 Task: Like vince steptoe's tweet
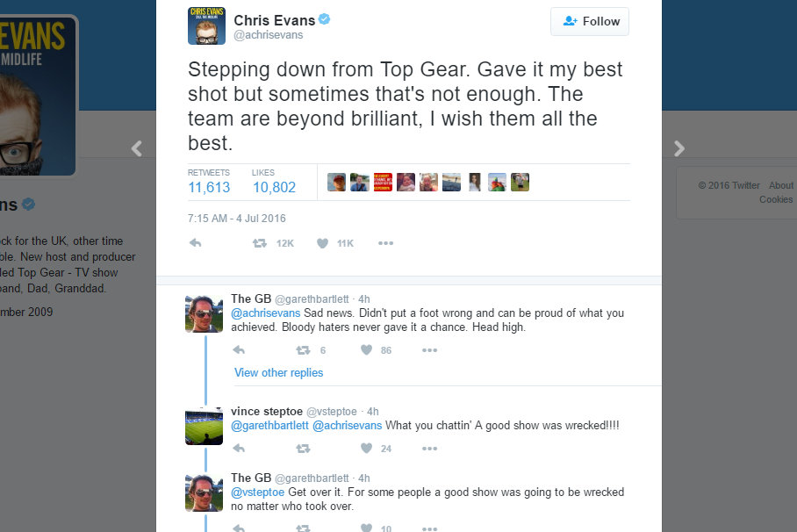tap(366, 449)
